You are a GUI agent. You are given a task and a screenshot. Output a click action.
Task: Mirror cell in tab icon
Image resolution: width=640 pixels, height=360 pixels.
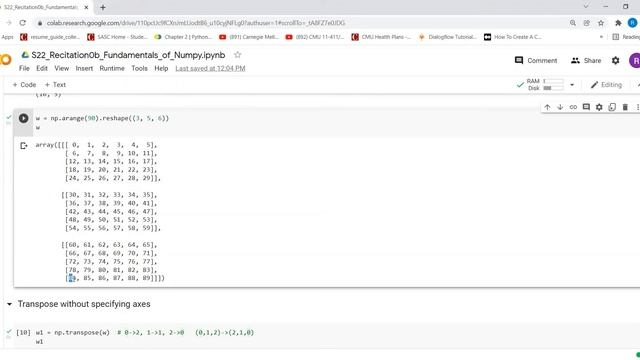point(612,107)
